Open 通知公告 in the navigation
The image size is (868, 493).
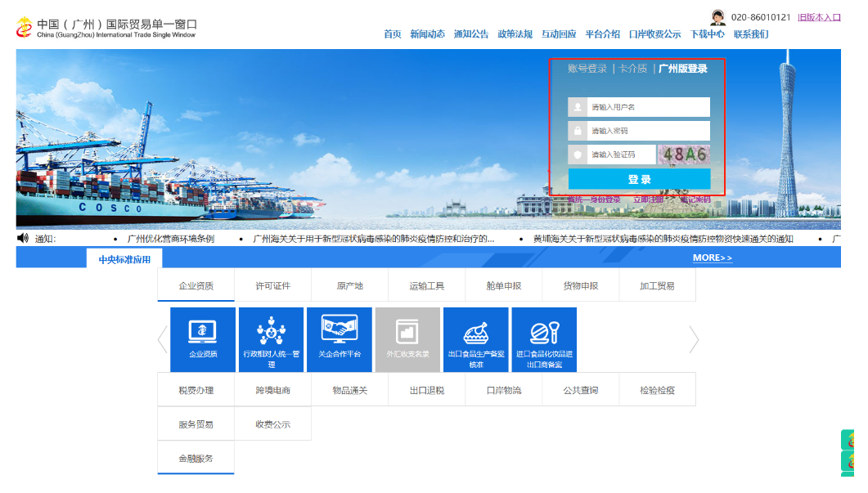471,34
